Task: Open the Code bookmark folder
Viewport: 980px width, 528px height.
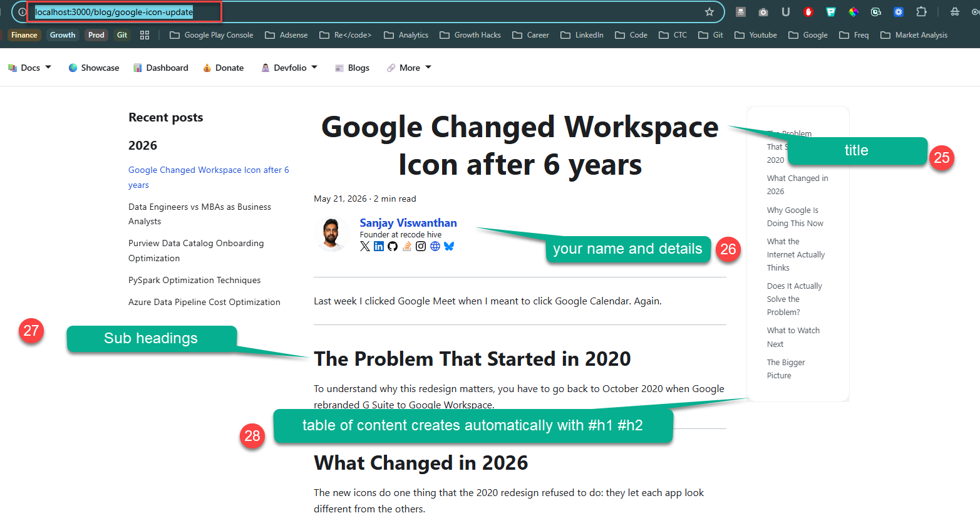Action: [x=631, y=35]
